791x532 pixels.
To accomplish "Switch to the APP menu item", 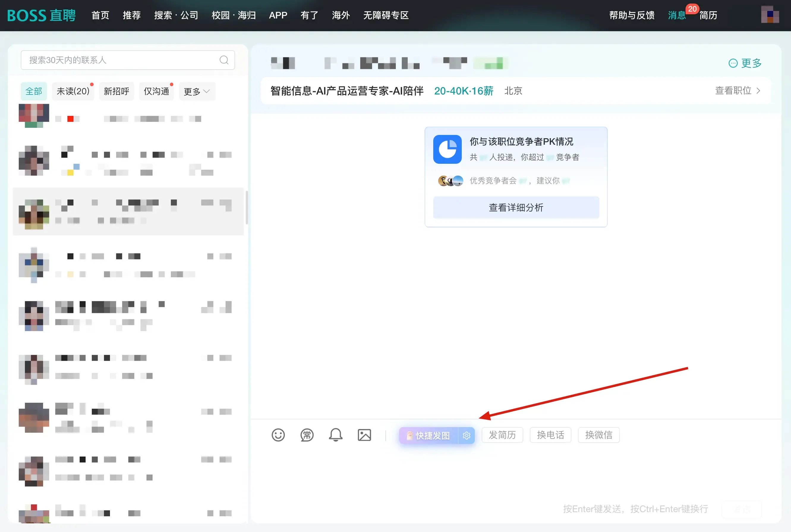I will coord(278,15).
